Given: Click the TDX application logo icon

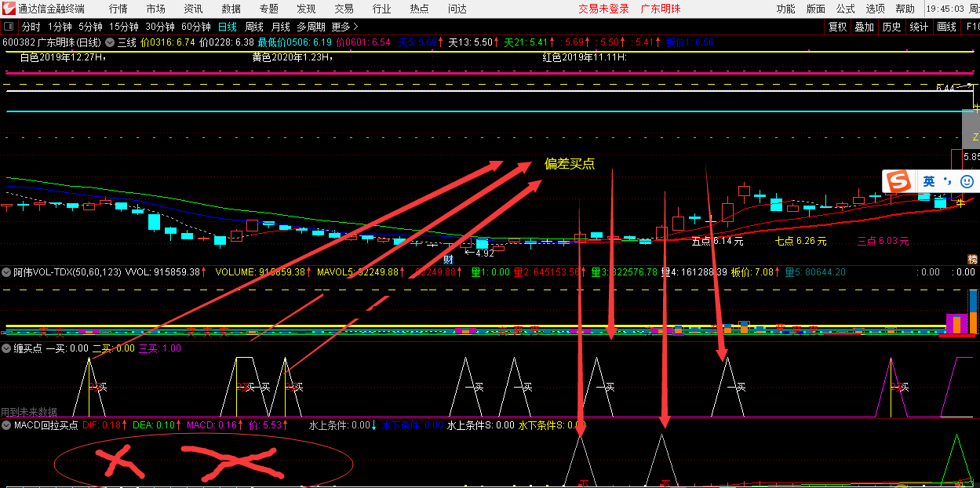Looking at the screenshot, I should coord(9,9).
